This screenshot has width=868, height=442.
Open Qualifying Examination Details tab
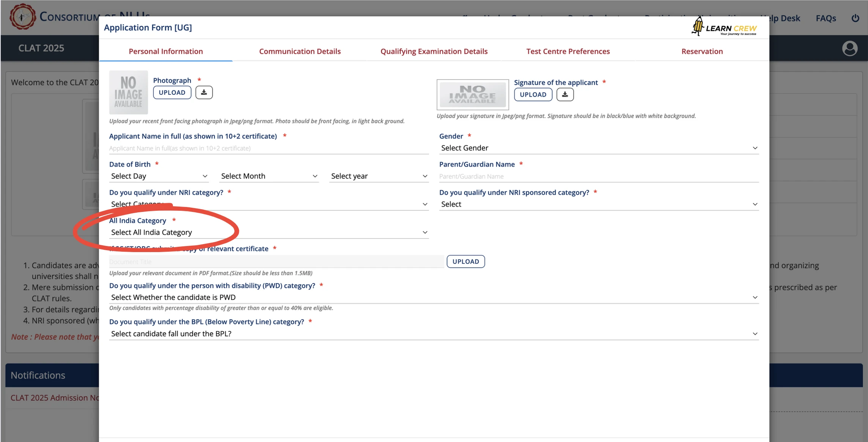pyautogui.click(x=434, y=51)
